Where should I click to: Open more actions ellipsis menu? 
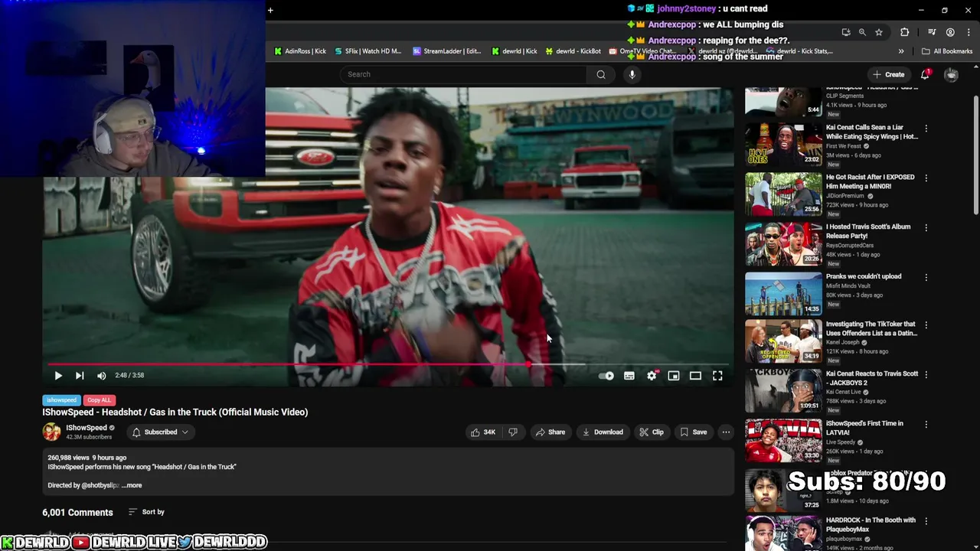[726, 432]
